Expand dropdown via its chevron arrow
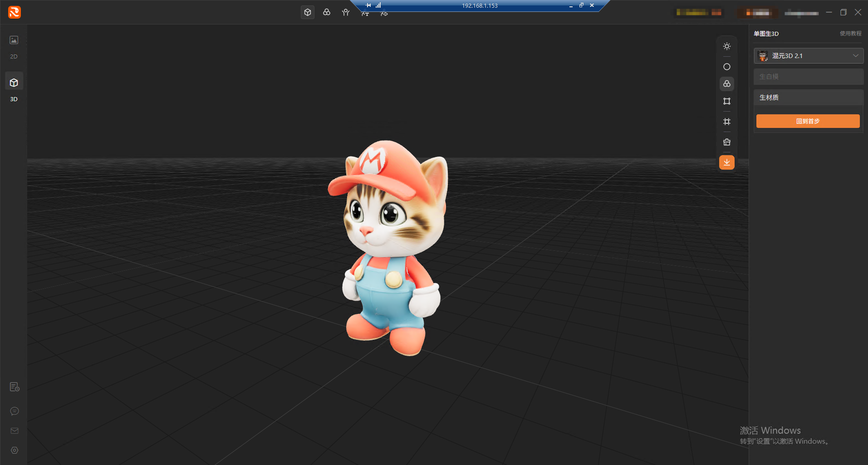This screenshot has width=868, height=465. (x=855, y=56)
